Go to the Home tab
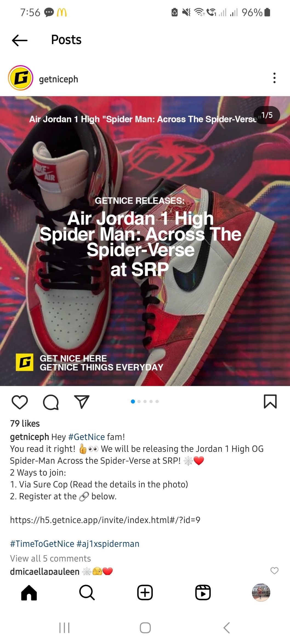290x644 pixels. coord(29,593)
